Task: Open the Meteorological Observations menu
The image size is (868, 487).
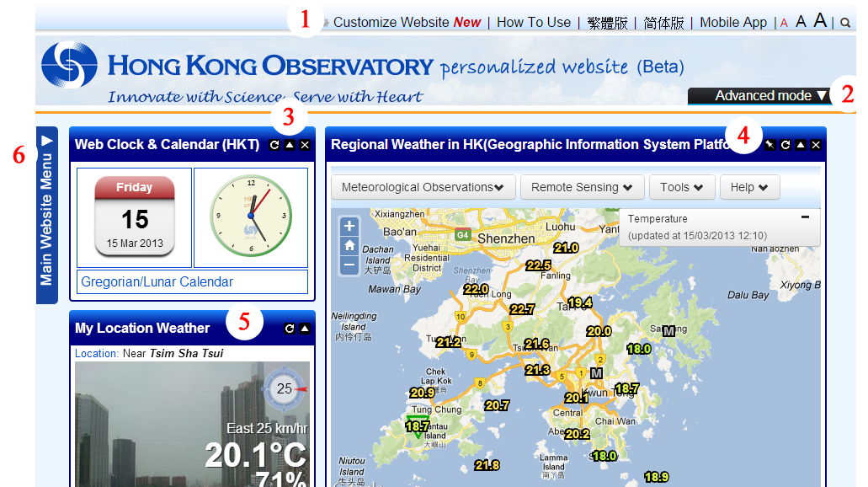Action: pos(423,187)
